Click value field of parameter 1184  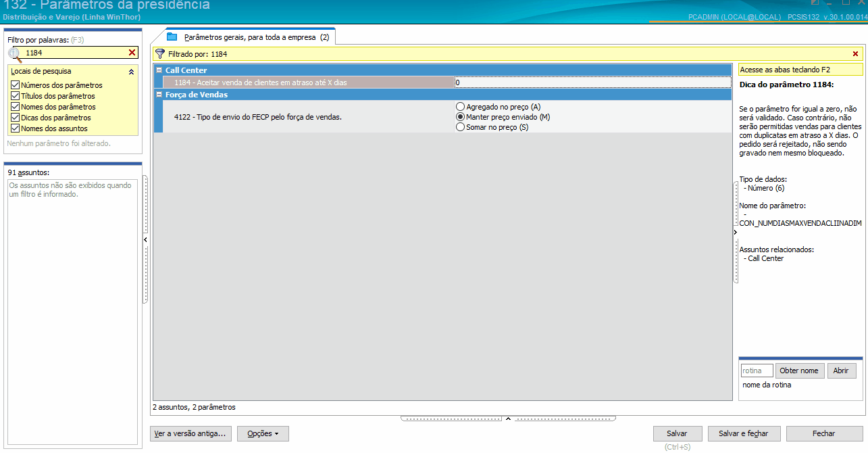(x=592, y=82)
